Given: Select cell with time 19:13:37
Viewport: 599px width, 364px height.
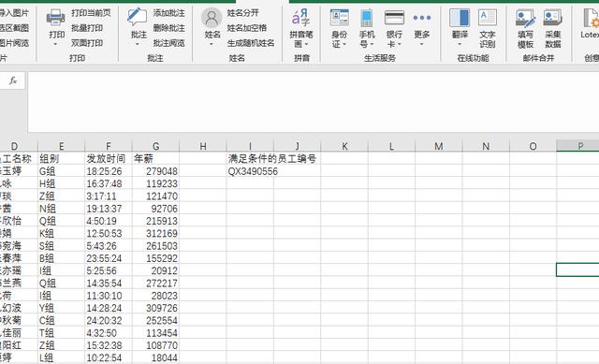Looking at the screenshot, I should [109, 209].
